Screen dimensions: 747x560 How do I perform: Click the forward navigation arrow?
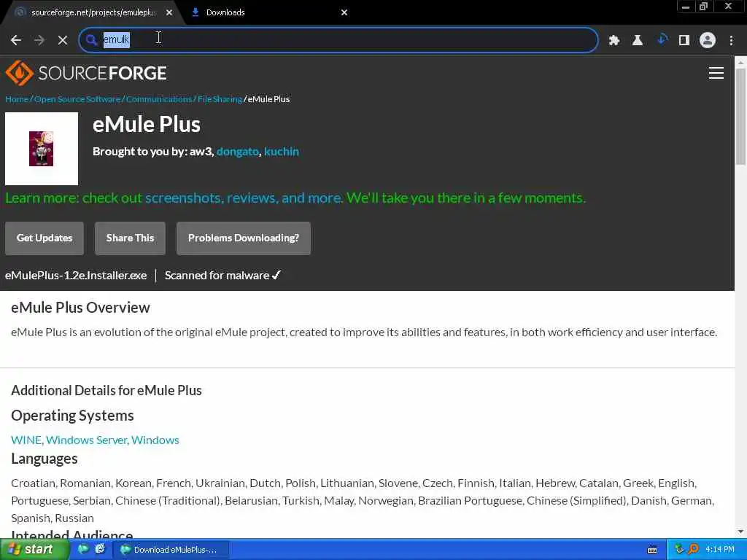(x=39, y=40)
